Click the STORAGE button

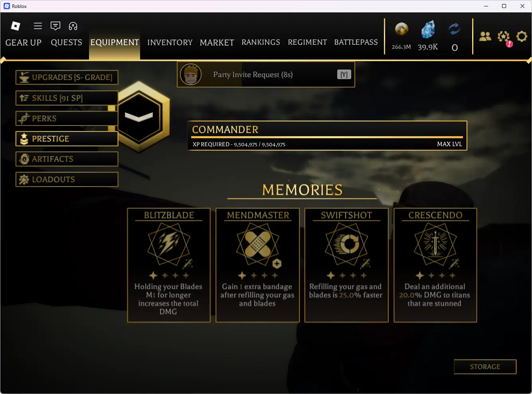pos(485,367)
